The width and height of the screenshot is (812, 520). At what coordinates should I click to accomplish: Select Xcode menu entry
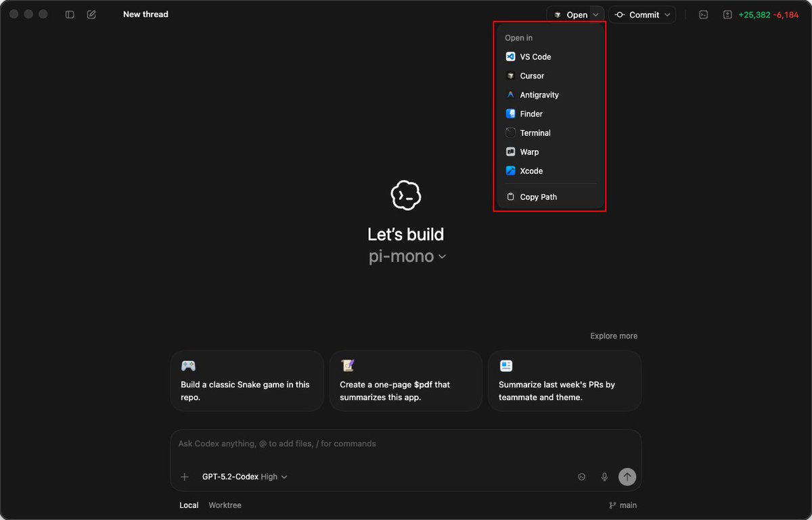click(x=550, y=170)
